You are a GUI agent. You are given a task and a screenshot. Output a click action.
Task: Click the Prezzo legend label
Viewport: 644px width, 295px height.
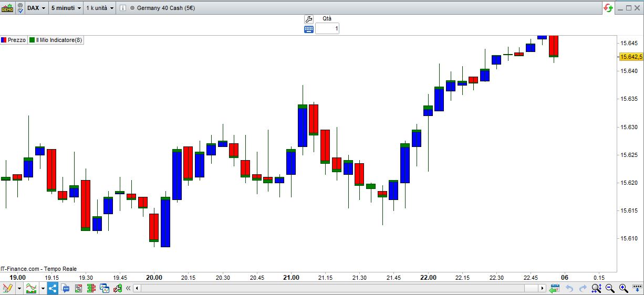pos(17,40)
